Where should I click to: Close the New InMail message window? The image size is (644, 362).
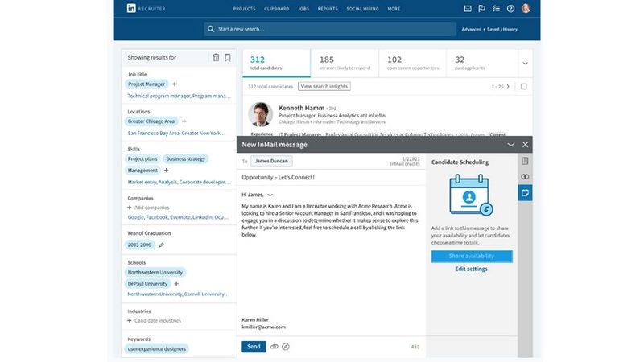tap(526, 145)
